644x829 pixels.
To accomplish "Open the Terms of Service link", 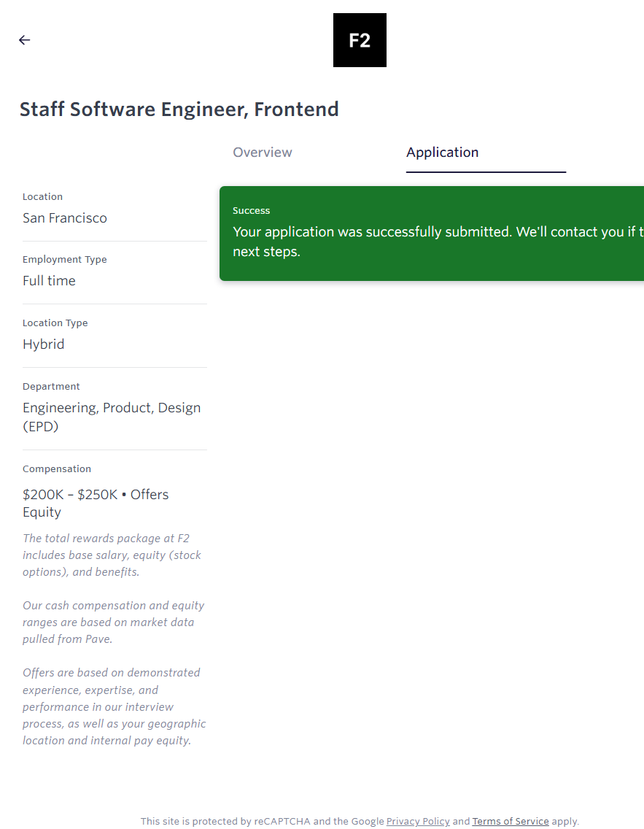I will (511, 821).
